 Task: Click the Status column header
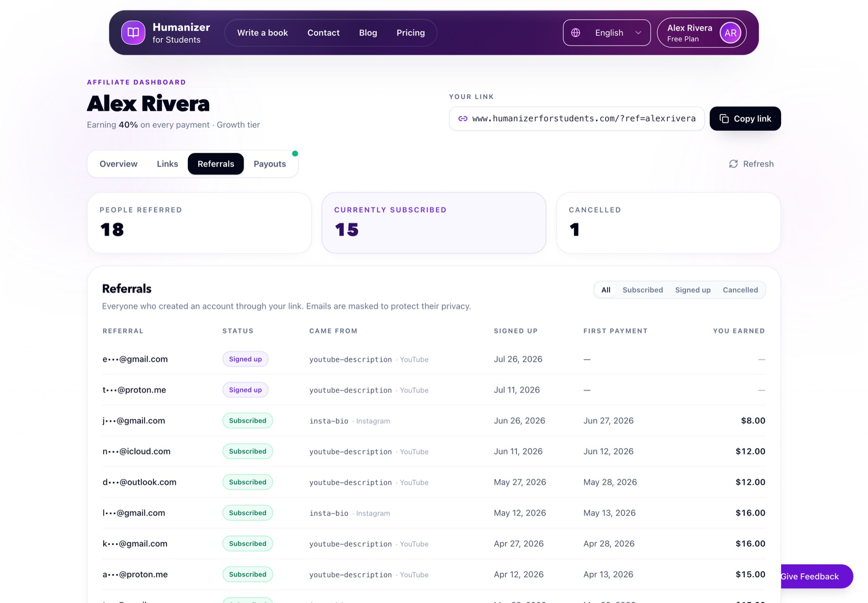click(x=238, y=331)
